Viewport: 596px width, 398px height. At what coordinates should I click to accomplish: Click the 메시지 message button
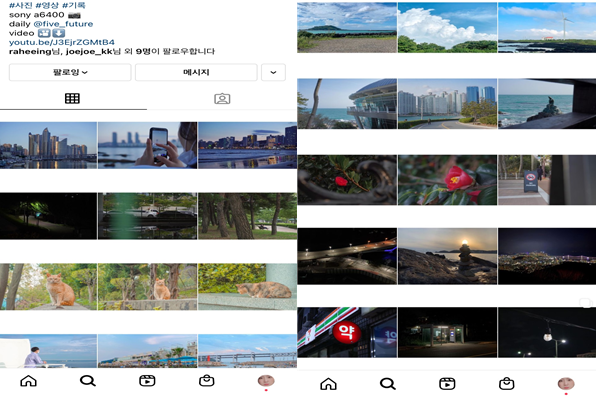[x=196, y=72]
